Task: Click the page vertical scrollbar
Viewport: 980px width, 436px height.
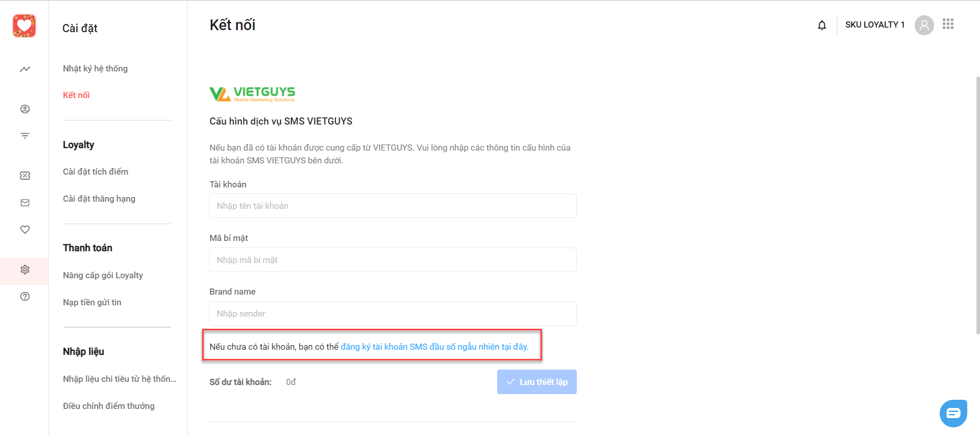Action: tap(977, 204)
